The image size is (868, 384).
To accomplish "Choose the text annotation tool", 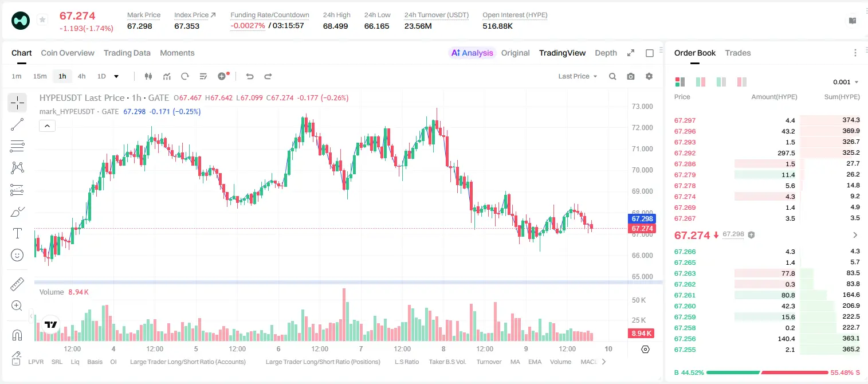I will (x=17, y=233).
